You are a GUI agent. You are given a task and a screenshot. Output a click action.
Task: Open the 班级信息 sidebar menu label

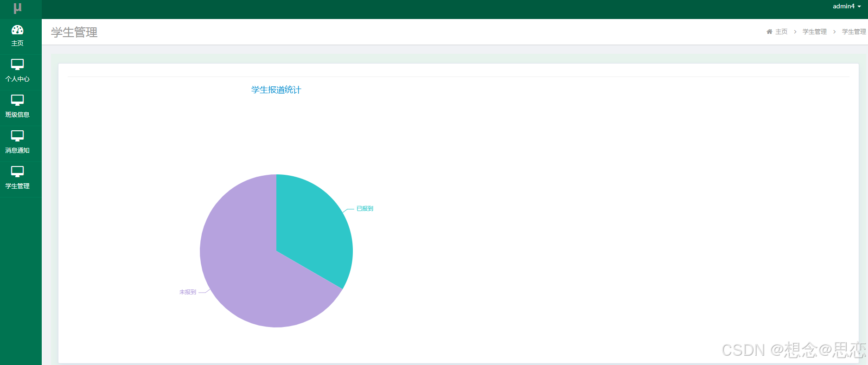pos(17,115)
